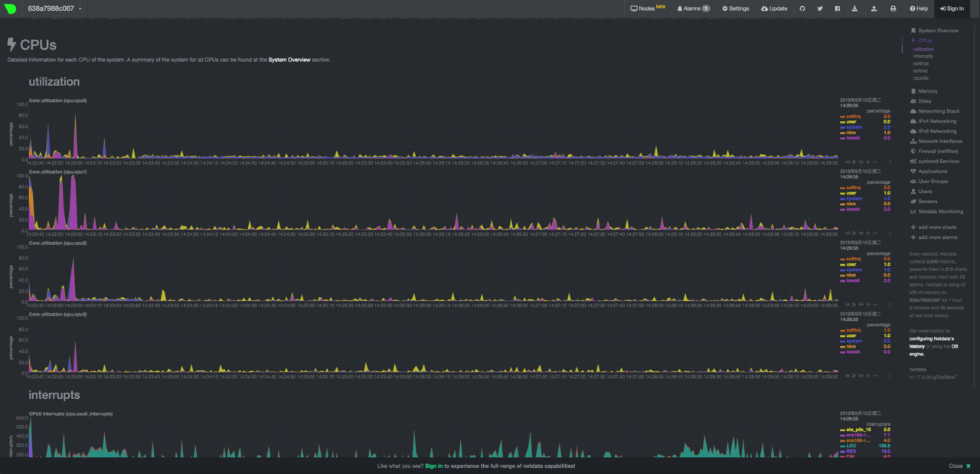Open the 638a7988c067 host dropdown

(x=55, y=8)
